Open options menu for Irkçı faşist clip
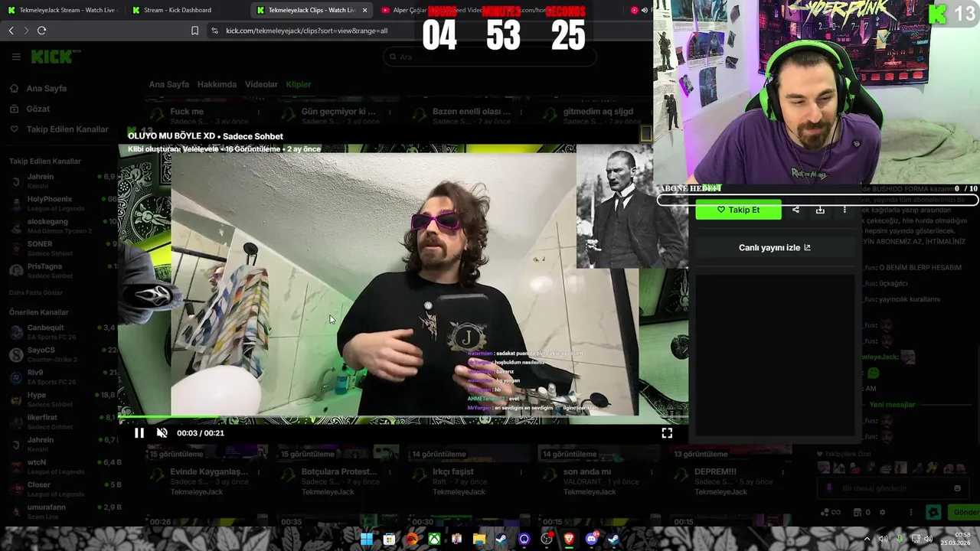 tap(521, 473)
